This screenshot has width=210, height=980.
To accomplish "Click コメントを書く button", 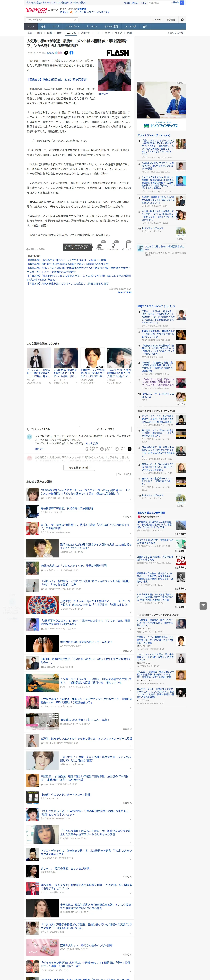I will coord(105,429).
